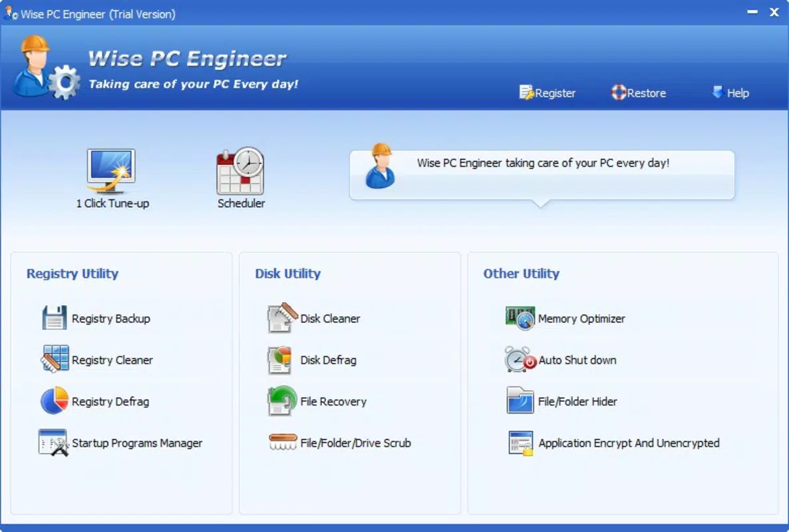Open Disk Defrag text link
The width and height of the screenshot is (789, 532).
click(x=328, y=360)
